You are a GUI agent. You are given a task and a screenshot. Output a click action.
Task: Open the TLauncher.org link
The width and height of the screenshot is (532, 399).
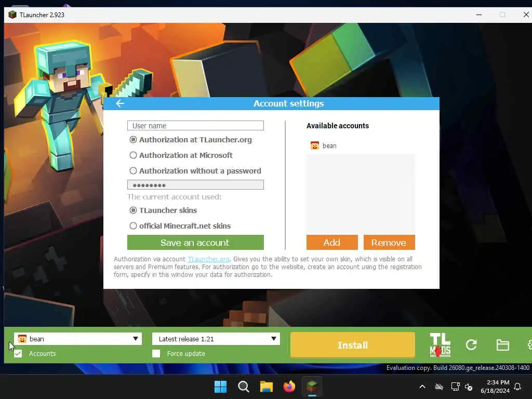(x=209, y=259)
